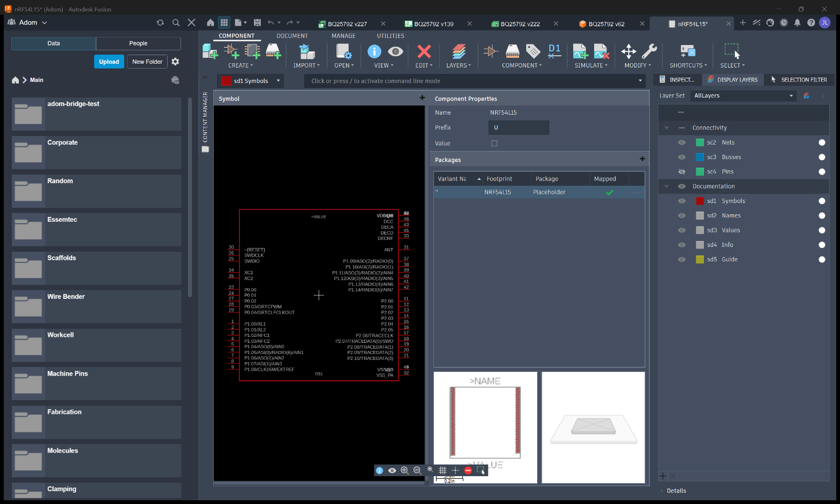Open the AllLayers layer set dropdown
Image resolution: width=840 pixels, height=504 pixels.
coord(744,96)
